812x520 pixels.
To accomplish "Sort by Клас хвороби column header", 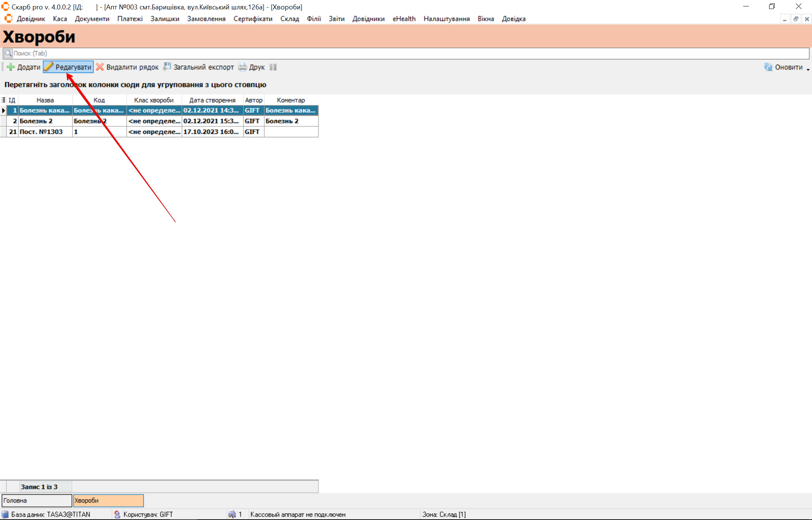I will [154, 100].
